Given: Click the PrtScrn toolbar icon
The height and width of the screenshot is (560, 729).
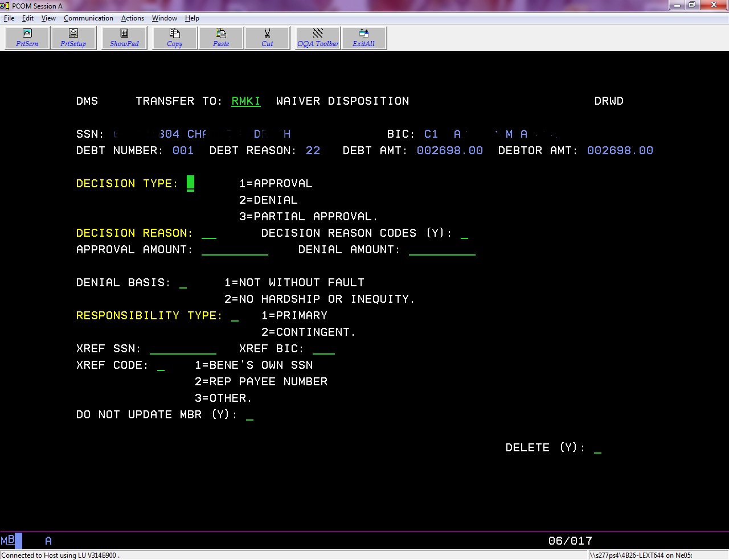Looking at the screenshot, I should [27, 38].
